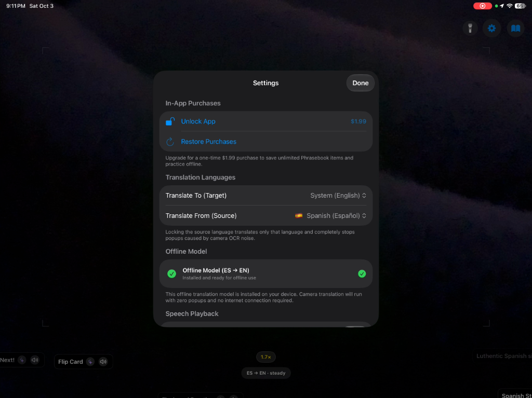
Task: Tap the blue padlock Unlock App icon
Action: click(170, 121)
